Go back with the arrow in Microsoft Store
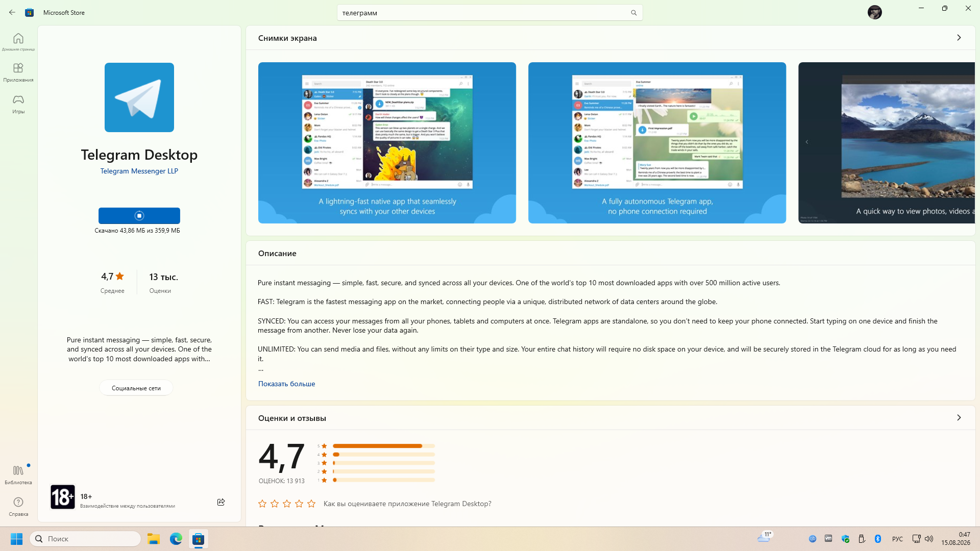Viewport: 980px width, 551px height. [12, 12]
